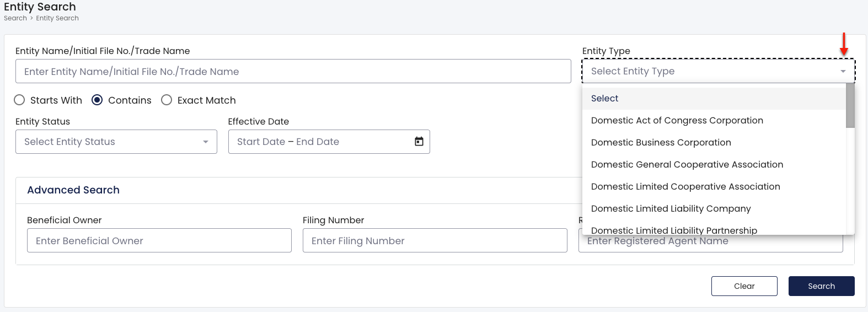Pick the blank Select option in list
Screen dimensions: 868x312
point(714,98)
